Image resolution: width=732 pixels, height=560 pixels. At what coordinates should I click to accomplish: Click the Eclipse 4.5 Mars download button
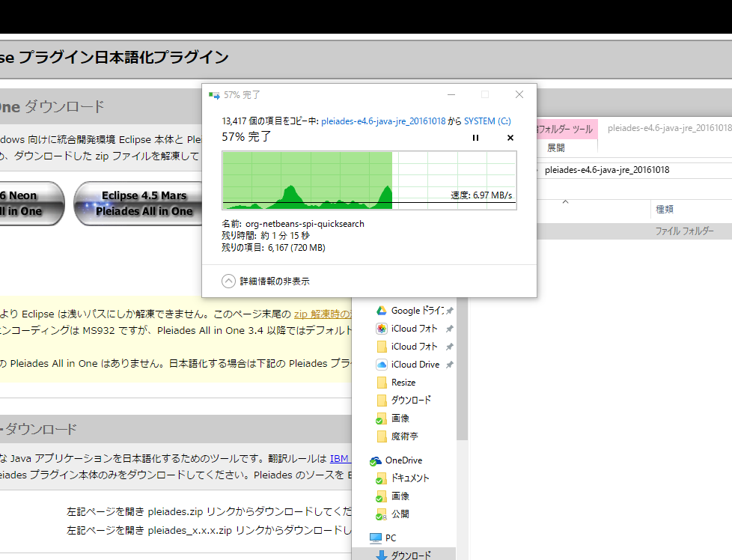click(x=144, y=204)
